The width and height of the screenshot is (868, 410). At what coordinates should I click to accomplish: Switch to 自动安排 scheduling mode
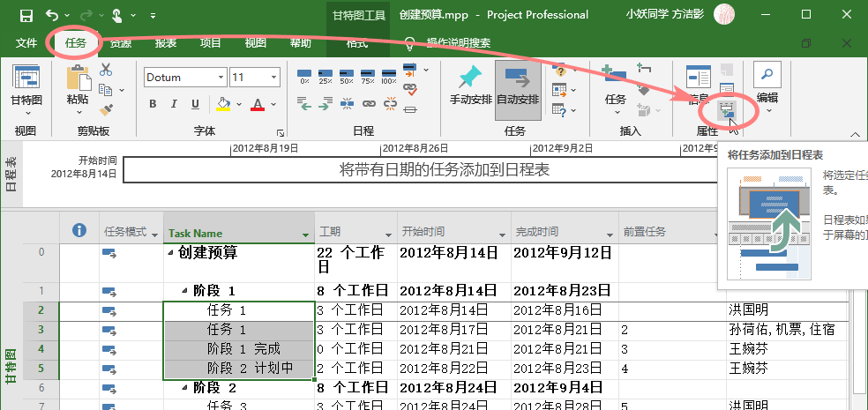click(518, 90)
